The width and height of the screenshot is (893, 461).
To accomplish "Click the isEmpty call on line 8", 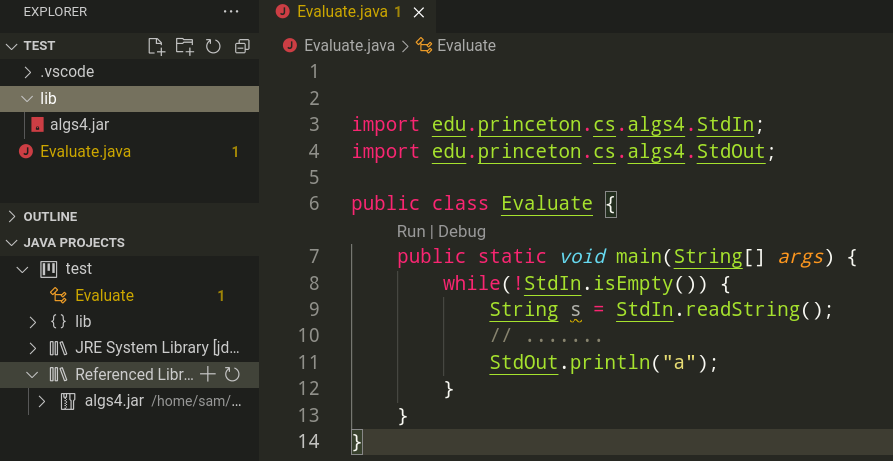I will (x=633, y=283).
